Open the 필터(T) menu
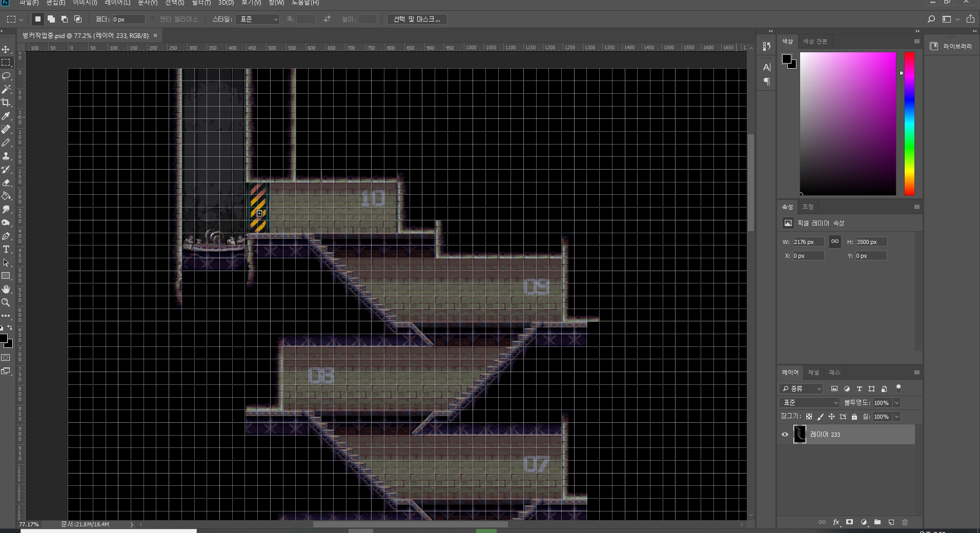The height and width of the screenshot is (533, 980). (201, 3)
